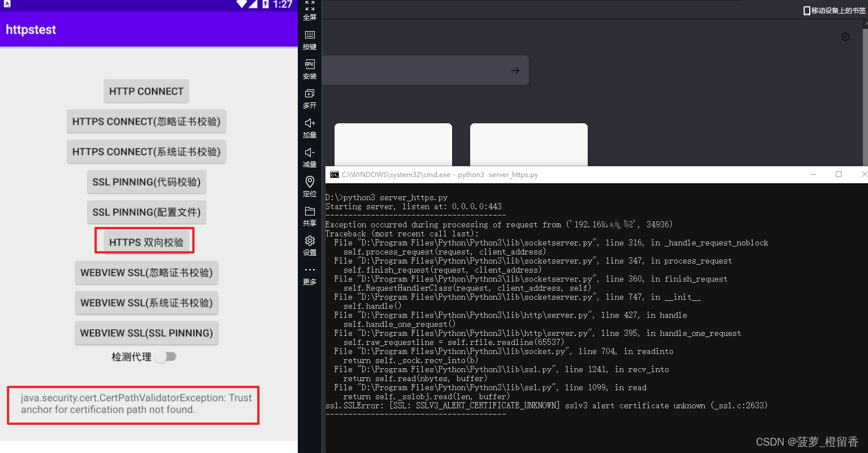Image resolution: width=868 pixels, height=453 pixels.
Task: Click the cmd.exe window title icon
Action: pos(335,175)
